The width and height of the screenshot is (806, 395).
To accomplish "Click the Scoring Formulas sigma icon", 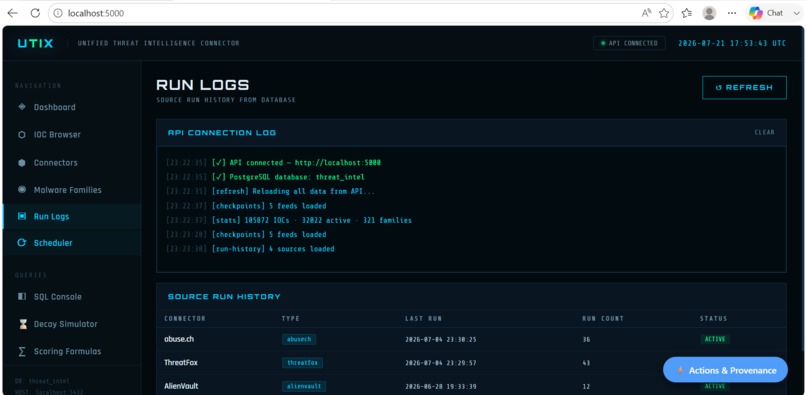I will [x=22, y=351].
